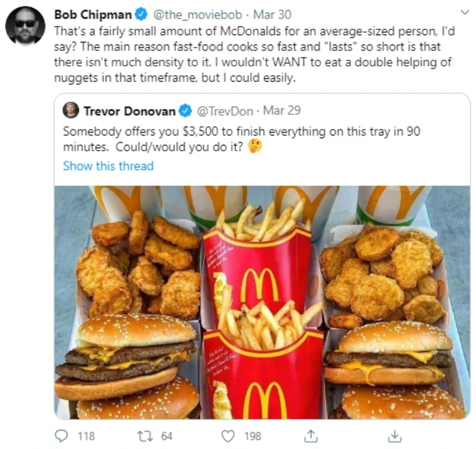The height and width of the screenshot is (449, 476).
Task: Click the quoted tweet text about $3,500
Action: 242,139
